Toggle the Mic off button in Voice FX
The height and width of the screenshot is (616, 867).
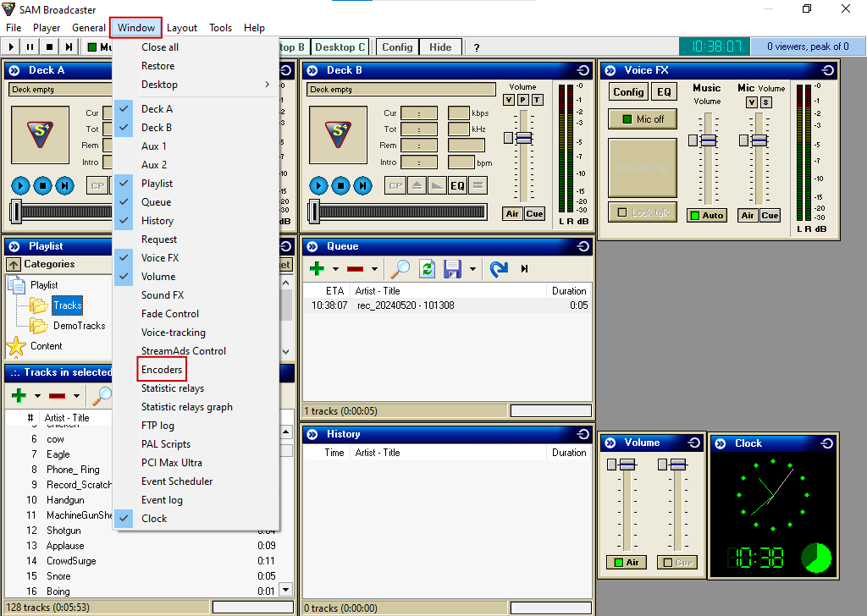pyautogui.click(x=642, y=119)
